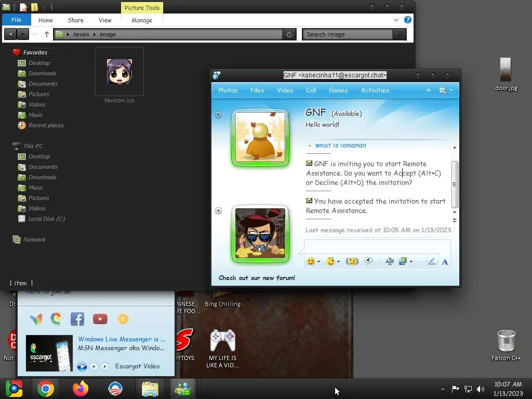Play the Escargot Video
Viewport: 532px width, 399px height.
coord(82,366)
